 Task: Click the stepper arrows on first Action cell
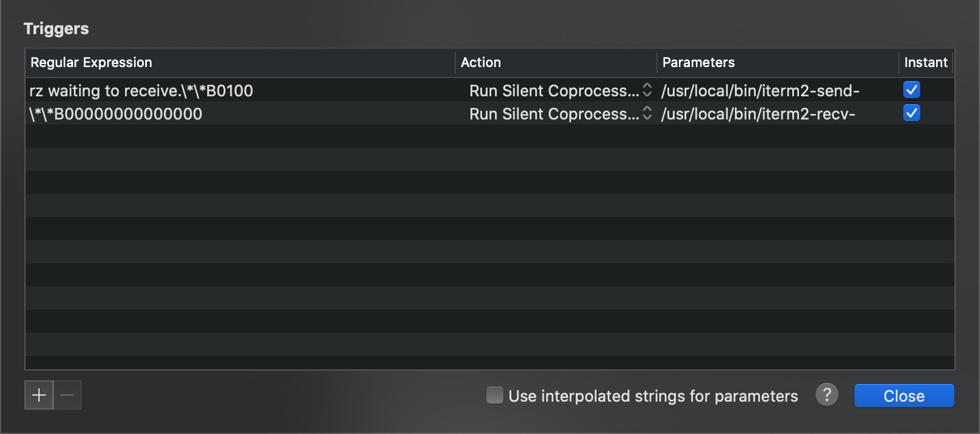pos(647,90)
